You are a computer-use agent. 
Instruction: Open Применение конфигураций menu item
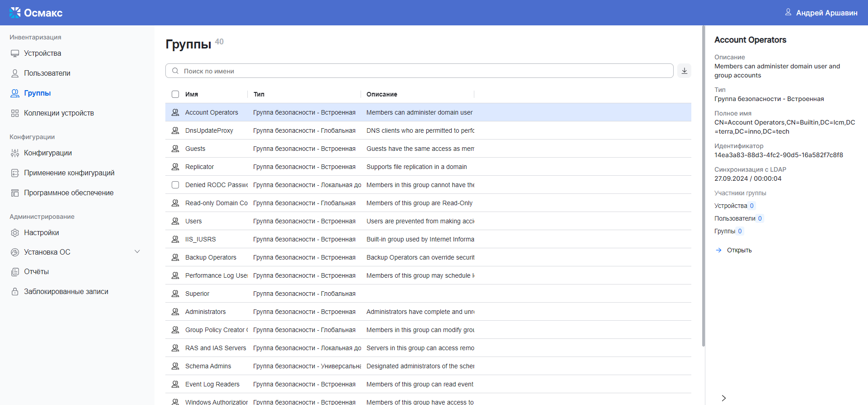tap(69, 173)
